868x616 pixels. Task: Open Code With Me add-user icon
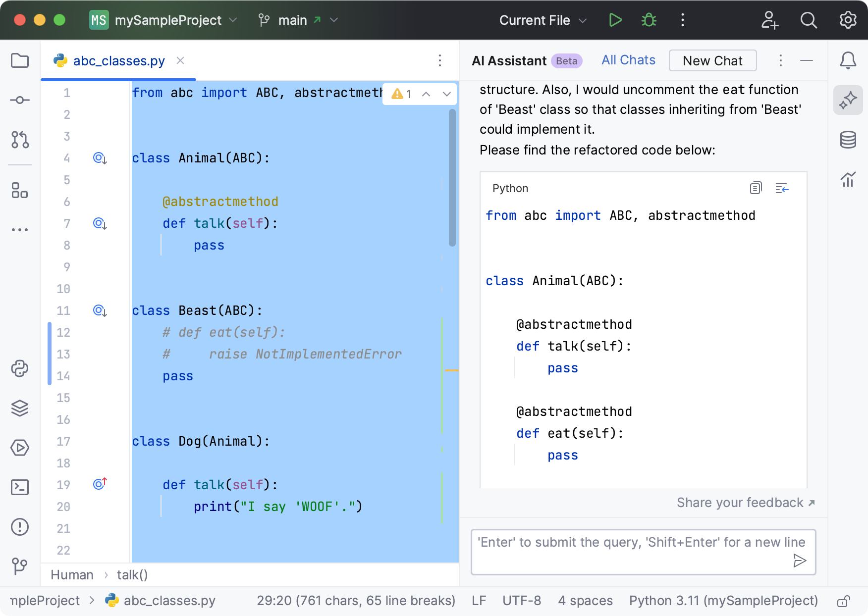769,20
